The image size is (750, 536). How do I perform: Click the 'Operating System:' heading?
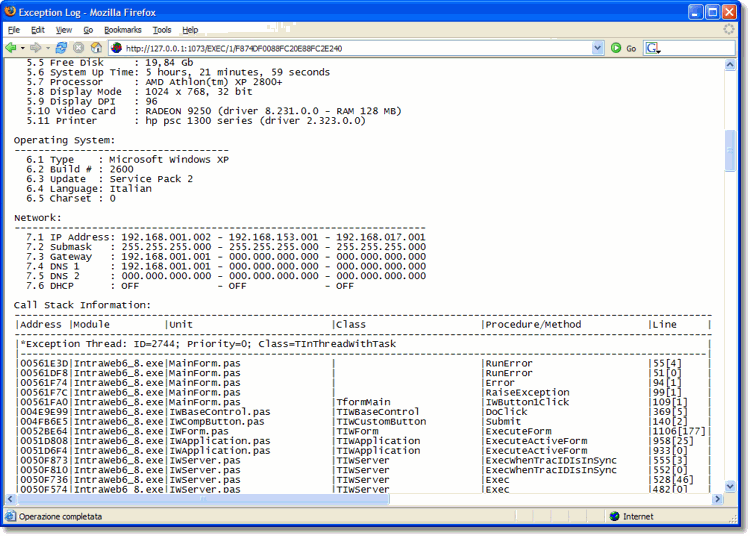tap(64, 140)
